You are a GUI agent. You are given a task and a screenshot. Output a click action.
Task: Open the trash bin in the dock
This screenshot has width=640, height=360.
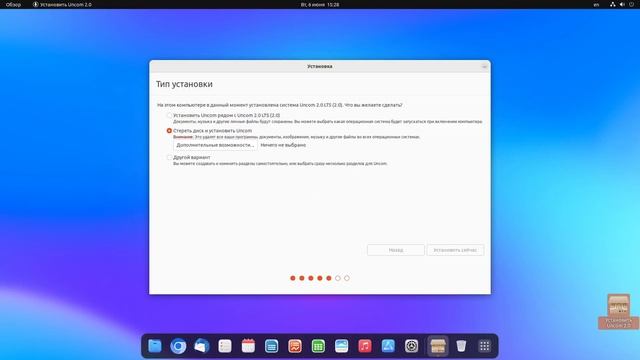coord(461,346)
